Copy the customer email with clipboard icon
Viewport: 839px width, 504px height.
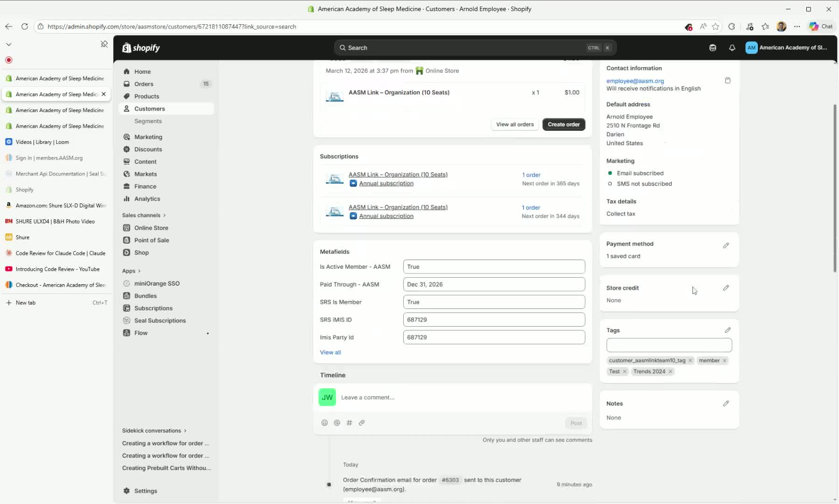[x=727, y=80]
